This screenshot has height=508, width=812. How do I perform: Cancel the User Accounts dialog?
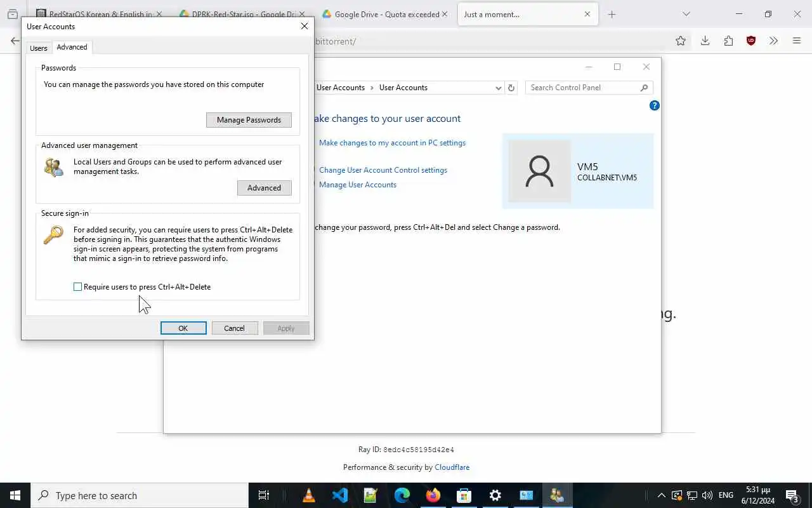tap(234, 328)
